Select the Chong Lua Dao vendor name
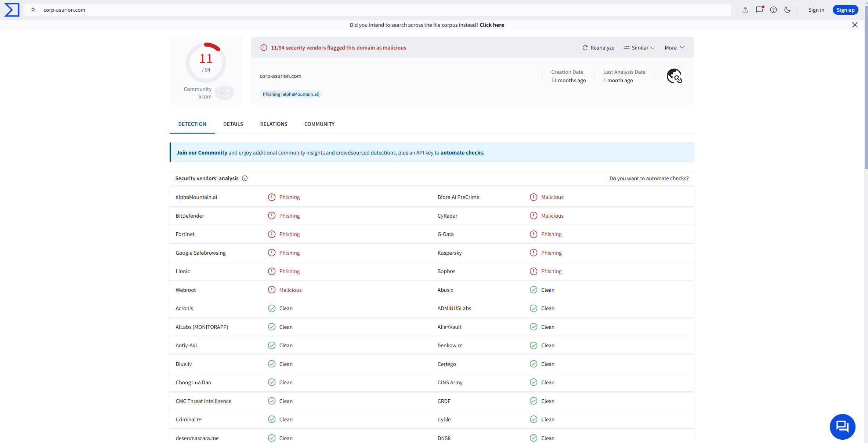Viewport: 868px width, 443px height. coord(193,382)
